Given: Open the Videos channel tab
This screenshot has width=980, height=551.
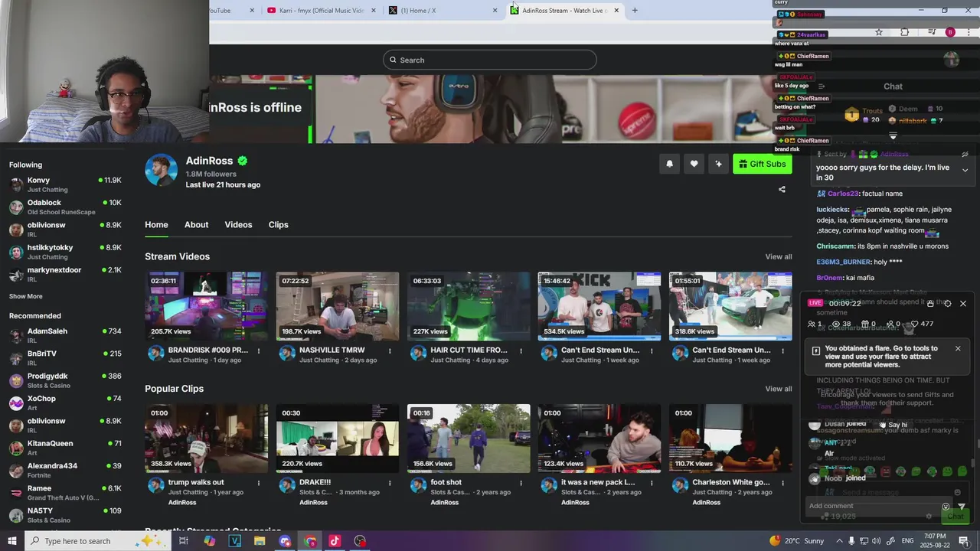Looking at the screenshot, I should pos(238,224).
